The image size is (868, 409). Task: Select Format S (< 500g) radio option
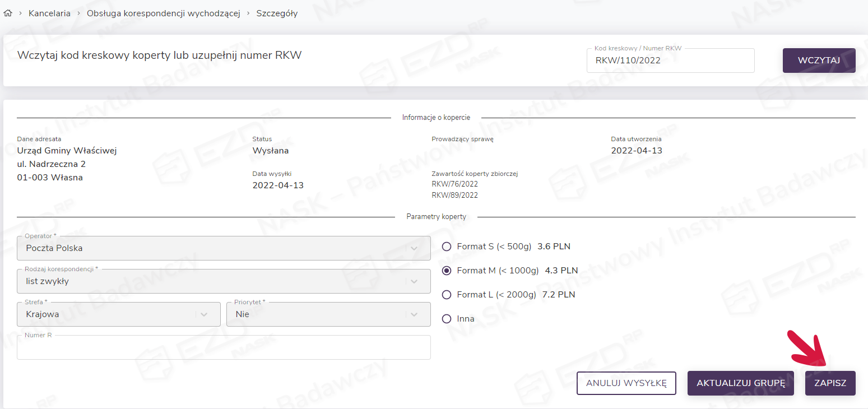pyautogui.click(x=447, y=247)
